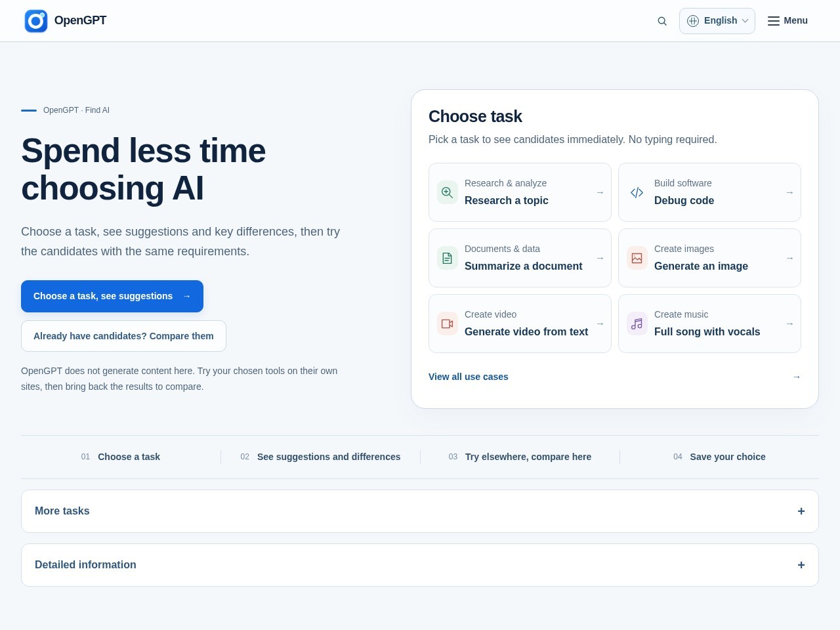This screenshot has height=630, width=840.
Task: Click the Documents & data category label
Action: (x=502, y=249)
